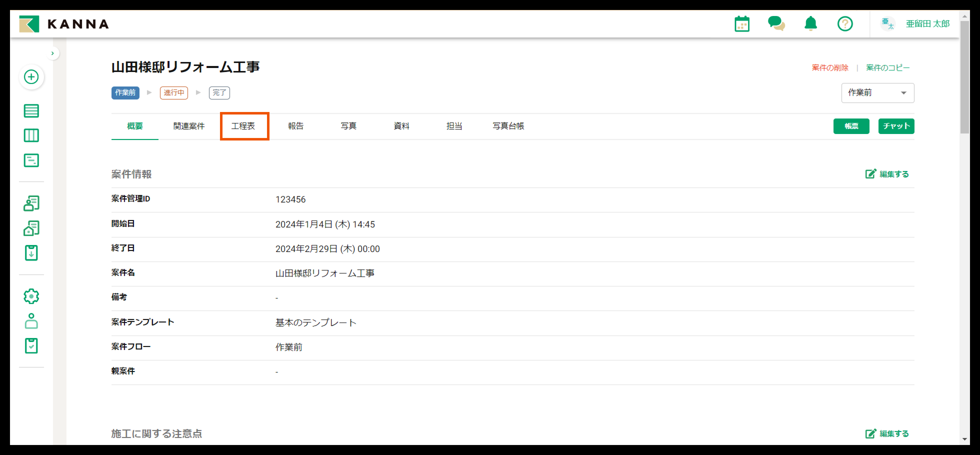Viewport: 980px width, 455px height.
Task: Open the list view sidebar icon
Action: pyautogui.click(x=31, y=111)
